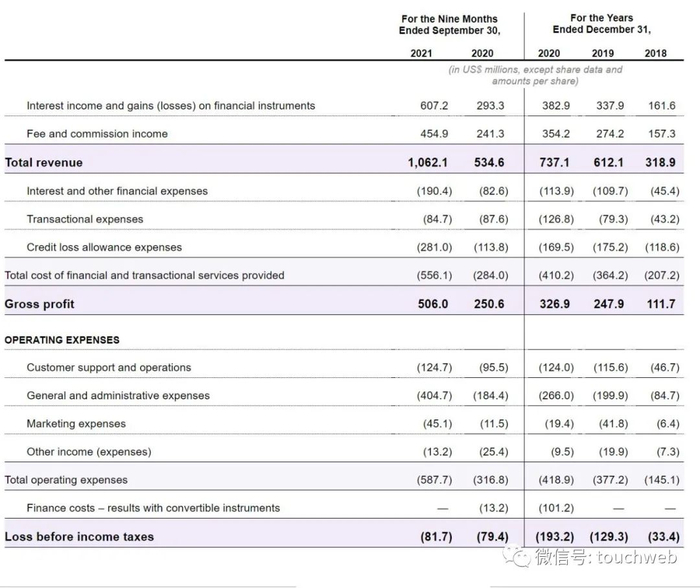This screenshot has height=588, width=700.
Task: Select the General and administrative expenses label
Action: tap(118, 396)
